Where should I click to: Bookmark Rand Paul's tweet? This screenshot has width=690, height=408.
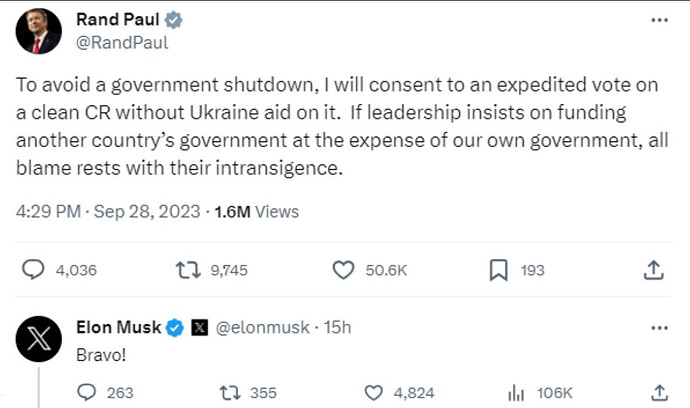(x=497, y=269)
